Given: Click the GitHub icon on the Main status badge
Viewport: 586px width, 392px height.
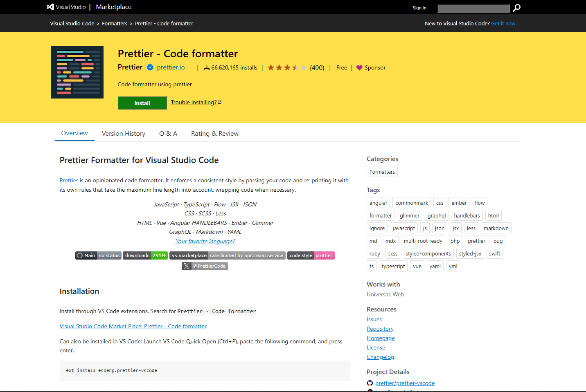Looking at the screenshot, I should click(x=79, y=255).
